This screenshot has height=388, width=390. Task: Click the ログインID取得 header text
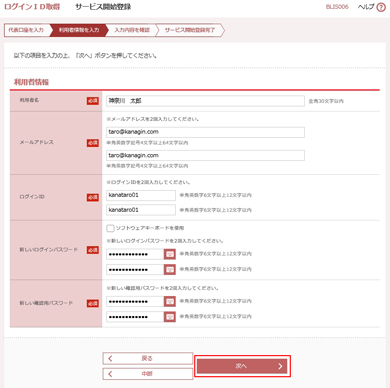point(32,7)
